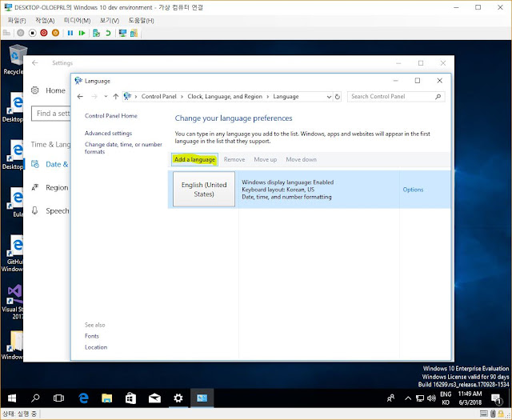
Task: Refresh the Language control panel page
Action: click(x=338, y=97)
